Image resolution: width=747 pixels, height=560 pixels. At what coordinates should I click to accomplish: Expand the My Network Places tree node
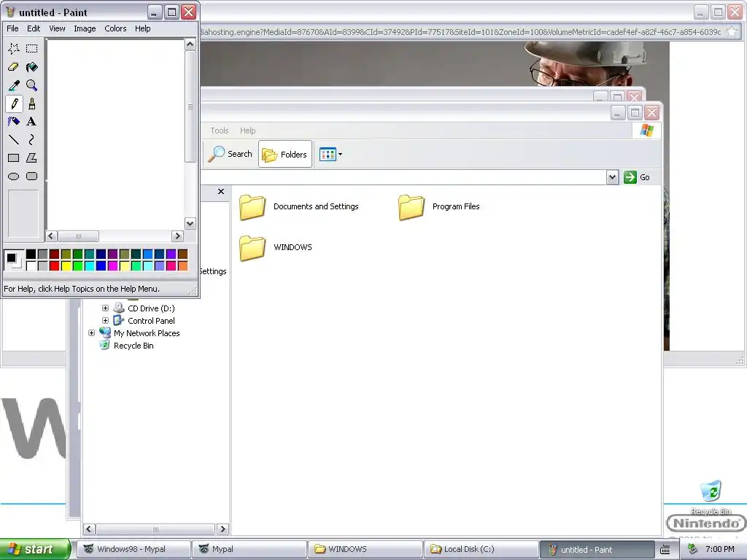coord(91,332)
